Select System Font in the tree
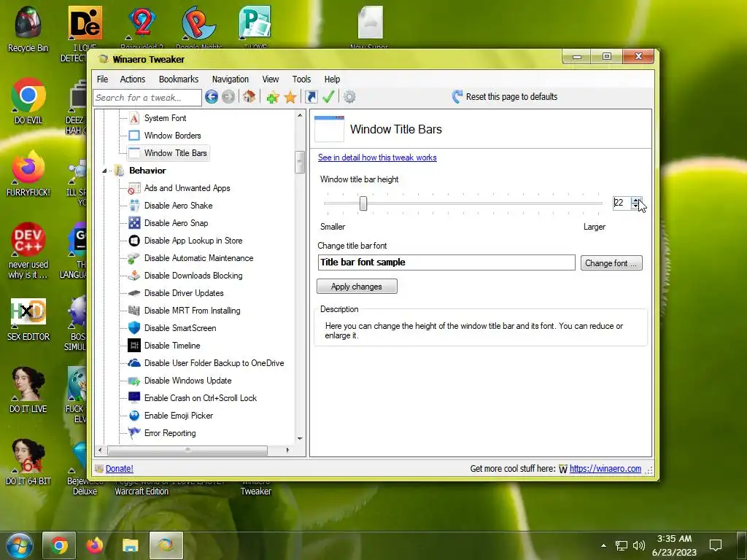 coord(165,118)
